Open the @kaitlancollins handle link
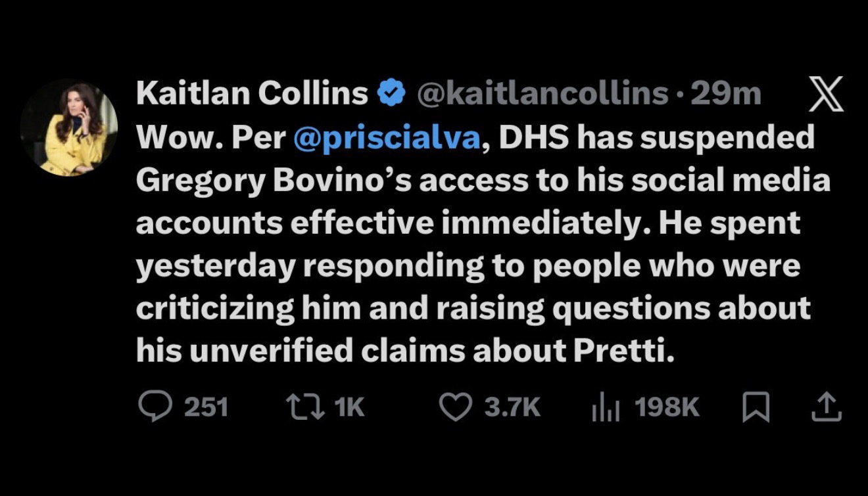868x496 pixels. pos(542,95)
